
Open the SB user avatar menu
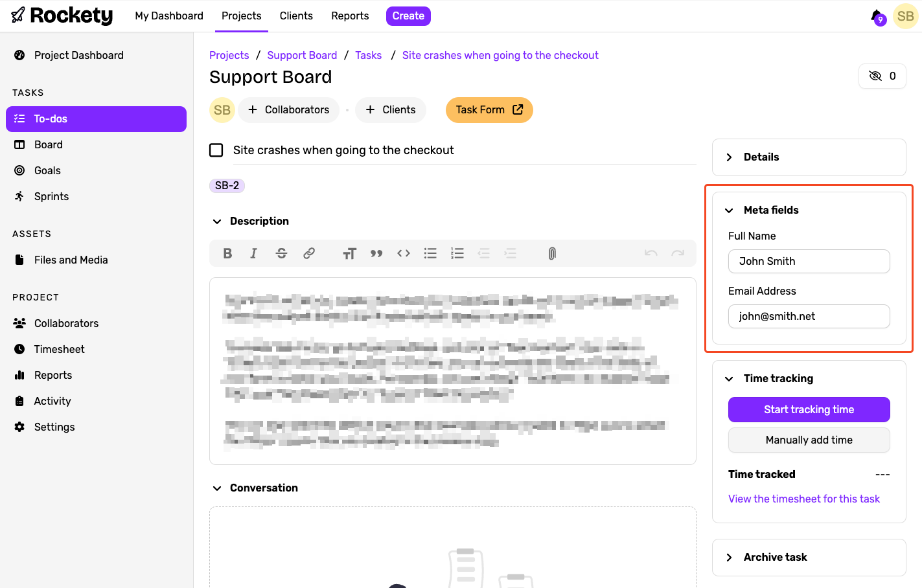click(905, 16)
